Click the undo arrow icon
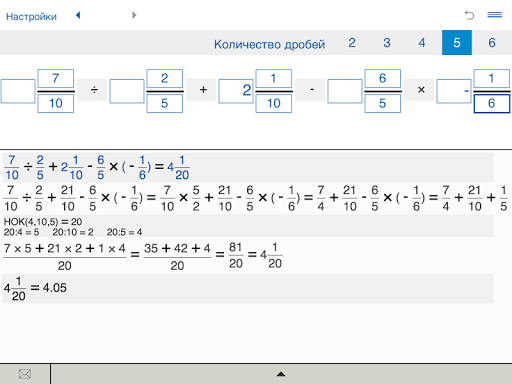Image resolution: width=512 pixels, height=384 pixels. [469, 15]
